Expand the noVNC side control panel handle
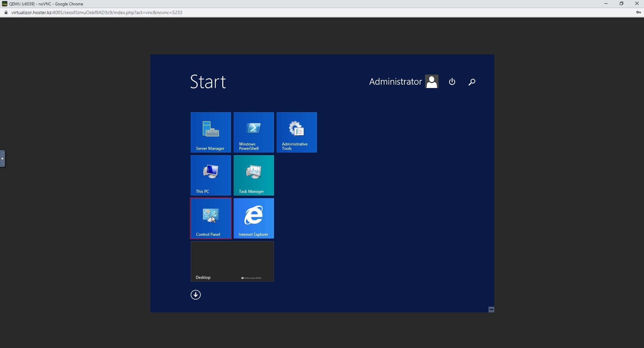 pyautogui.click(x=3, y=159)
